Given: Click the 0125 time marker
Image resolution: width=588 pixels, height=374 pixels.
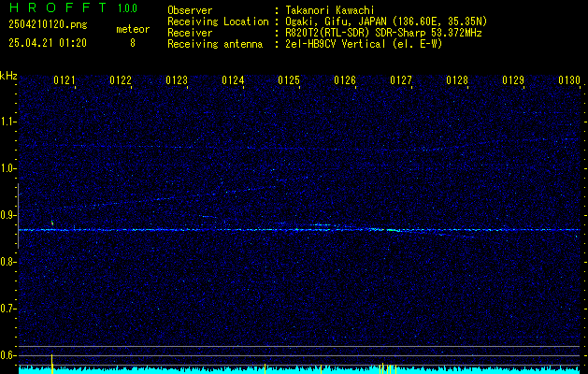Looking at the screenshot, I should 288,80.
